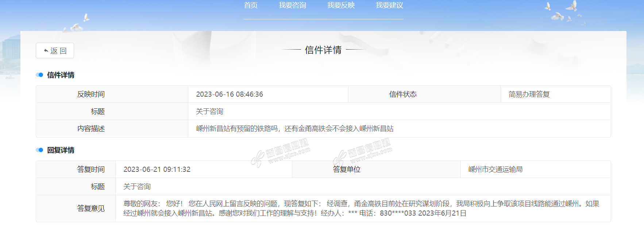644x228 pixels.
Task: Click the 嵊州市交通运输局 reply unit value
Action: click(x=495, y=169)
